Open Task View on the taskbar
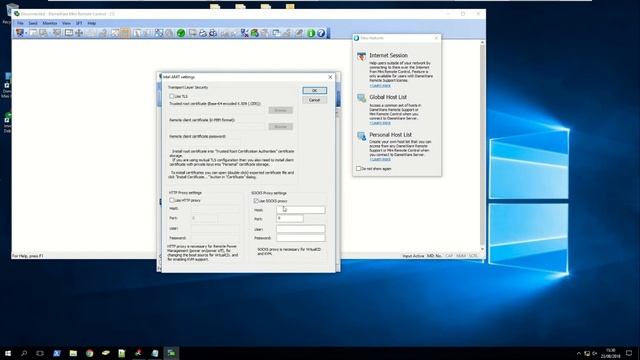The image size is (640, 360). [x=40, y=353]
